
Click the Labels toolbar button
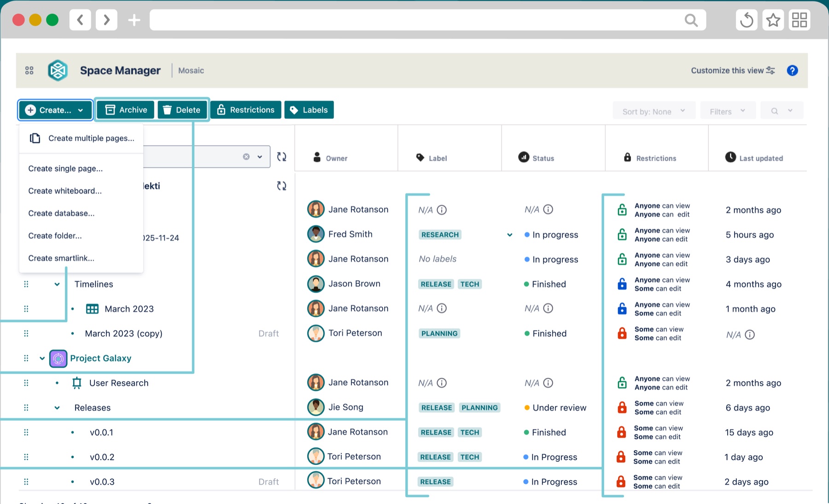pyautogui.click(x=309, y=110)
